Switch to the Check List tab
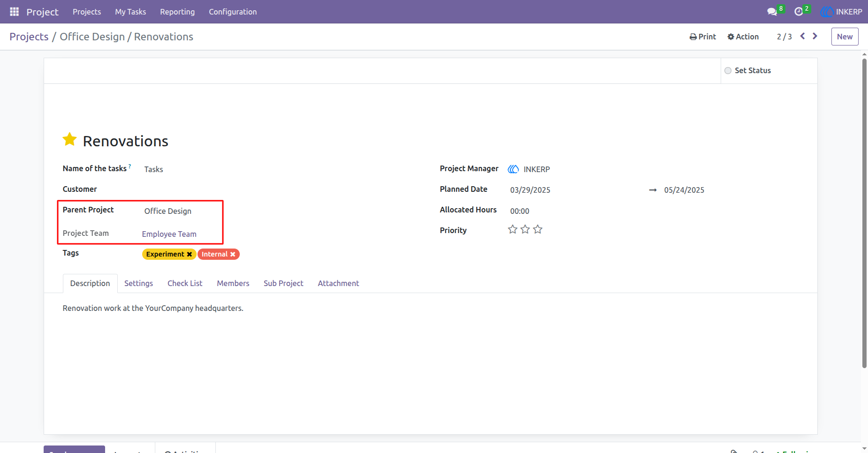This screenshot has height=453, width=868. point(185,283)
